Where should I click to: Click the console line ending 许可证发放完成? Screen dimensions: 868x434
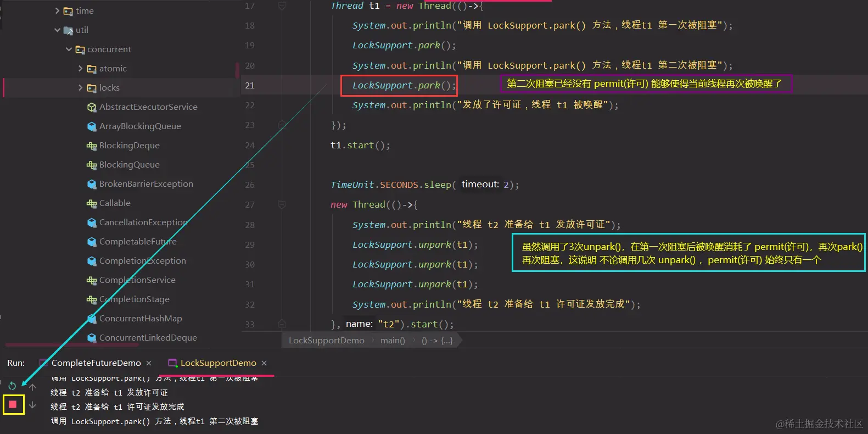coord(117,407)
